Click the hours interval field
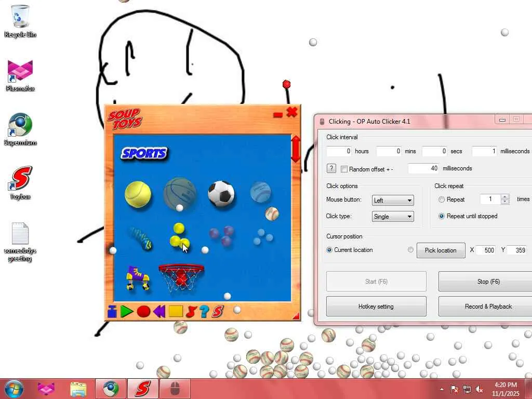Screen dimensions: 532x399 339,151
